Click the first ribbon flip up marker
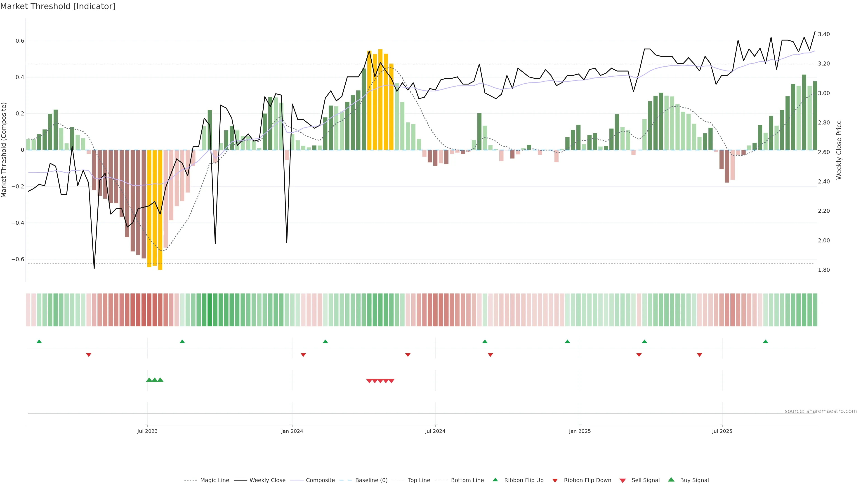This screenshot has height=488, width=868. 39,342
